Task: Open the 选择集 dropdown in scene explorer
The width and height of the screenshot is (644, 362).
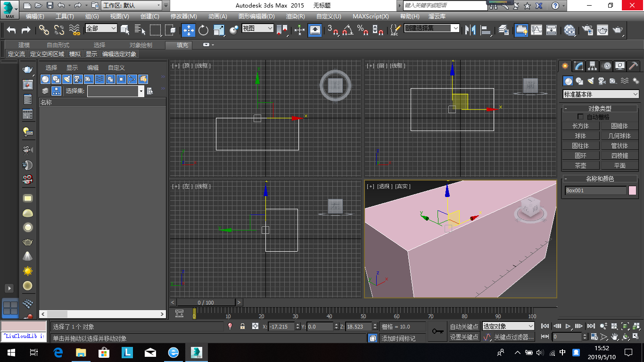Action: 116,91
